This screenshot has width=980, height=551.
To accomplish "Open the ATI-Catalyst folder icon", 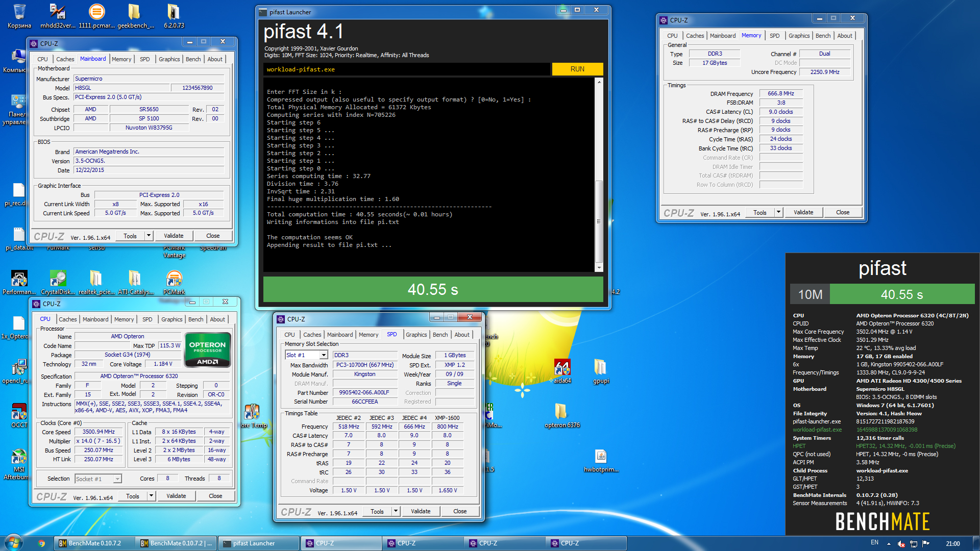I will coord(135,282).
